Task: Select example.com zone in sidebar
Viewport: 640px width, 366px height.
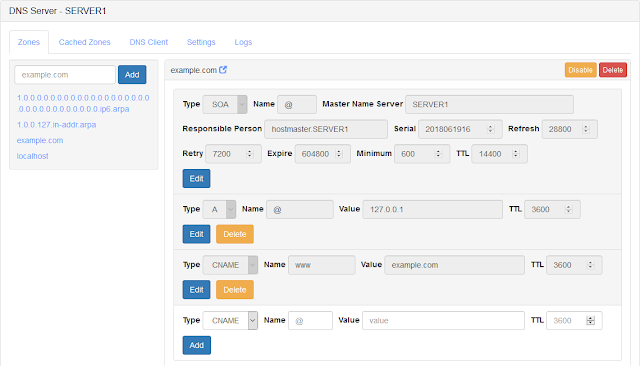Action: click(x=40, y=140)
